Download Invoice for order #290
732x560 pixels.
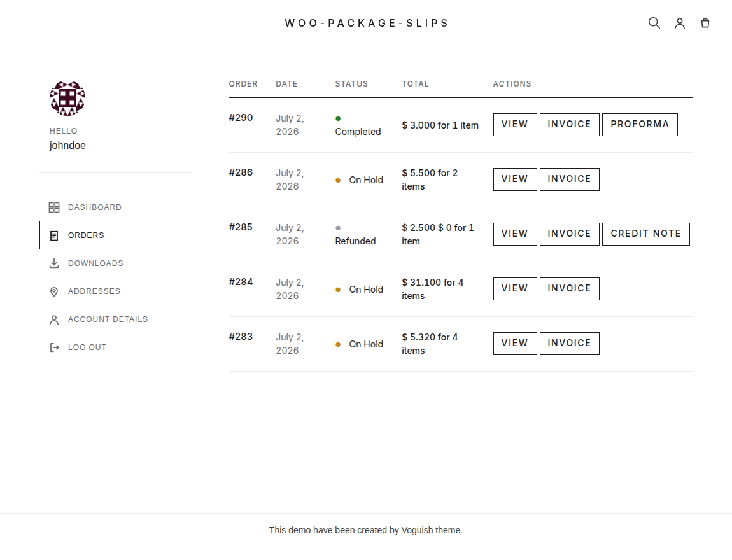570,125
